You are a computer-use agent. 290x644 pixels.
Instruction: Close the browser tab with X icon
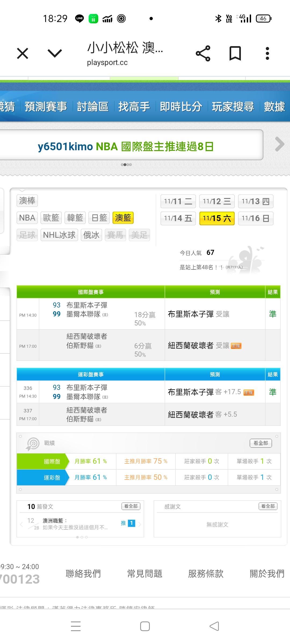[23, 53]
